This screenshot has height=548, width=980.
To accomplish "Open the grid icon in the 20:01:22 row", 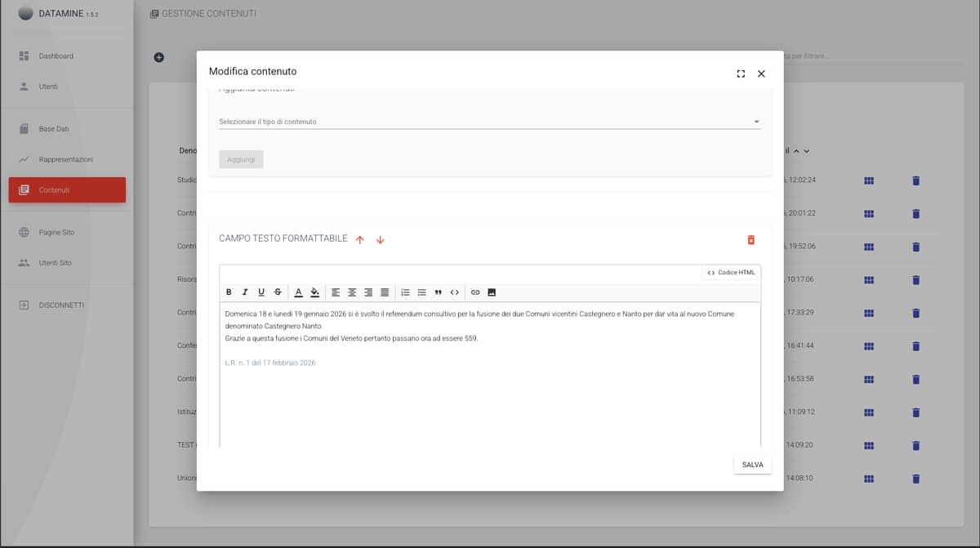I will [869, 213].
